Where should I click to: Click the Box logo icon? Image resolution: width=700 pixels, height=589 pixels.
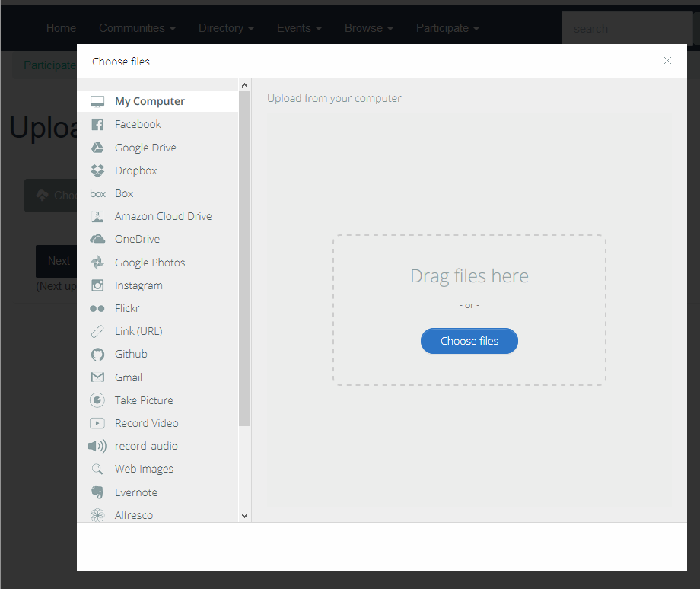(97, 193)
